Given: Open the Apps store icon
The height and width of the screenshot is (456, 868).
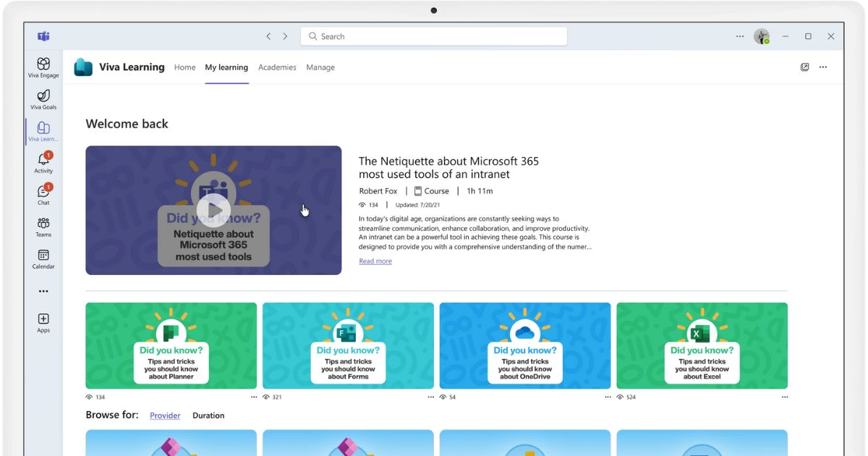Looking at the screenshot, I should click(x=43, y=321).
